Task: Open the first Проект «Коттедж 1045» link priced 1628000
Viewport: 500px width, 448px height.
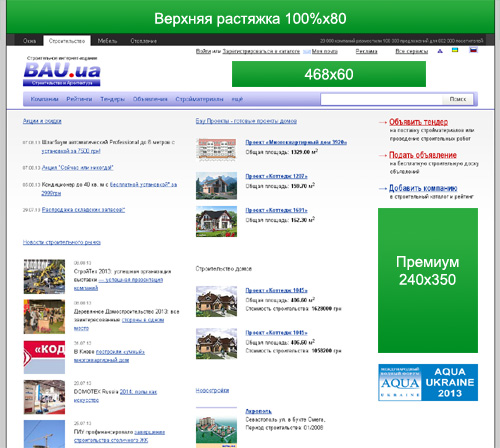Action: coord(276,290)
